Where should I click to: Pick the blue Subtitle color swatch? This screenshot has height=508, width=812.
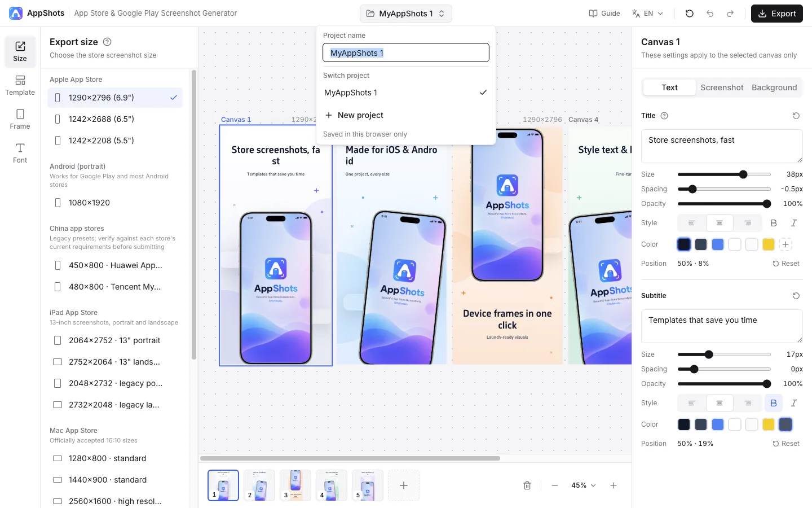point(718,424)
